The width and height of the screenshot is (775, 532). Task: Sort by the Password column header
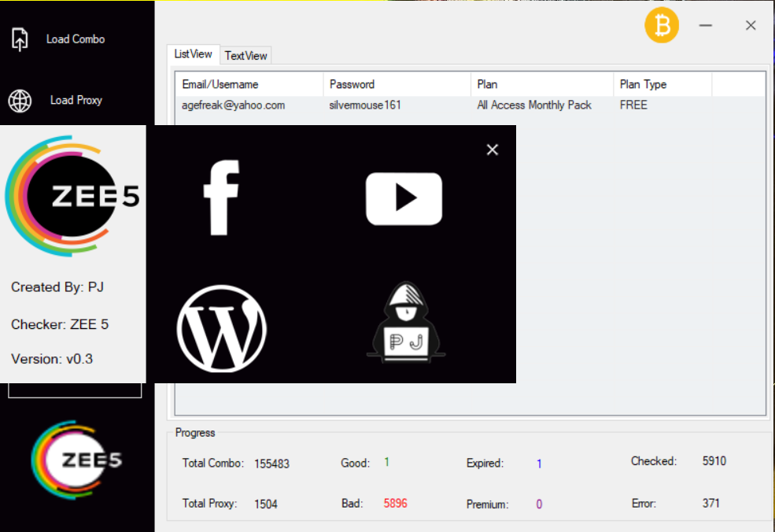pyautogui.click(x=397, y=84)
